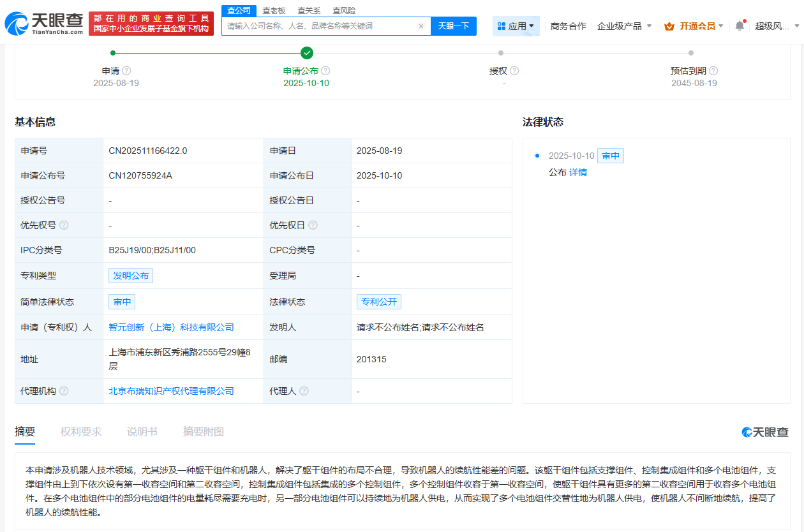The width and height of the screenshot is (804, 532).
Task: Click 详情 link in legal status
Action: click(578, 172)
